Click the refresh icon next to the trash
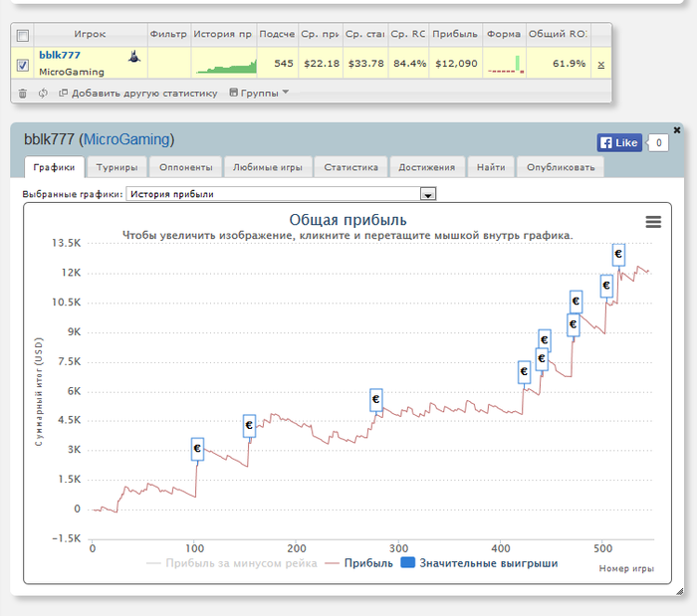Image resolution: width=697 pixels, height=616 pixels. coord(43,94)
